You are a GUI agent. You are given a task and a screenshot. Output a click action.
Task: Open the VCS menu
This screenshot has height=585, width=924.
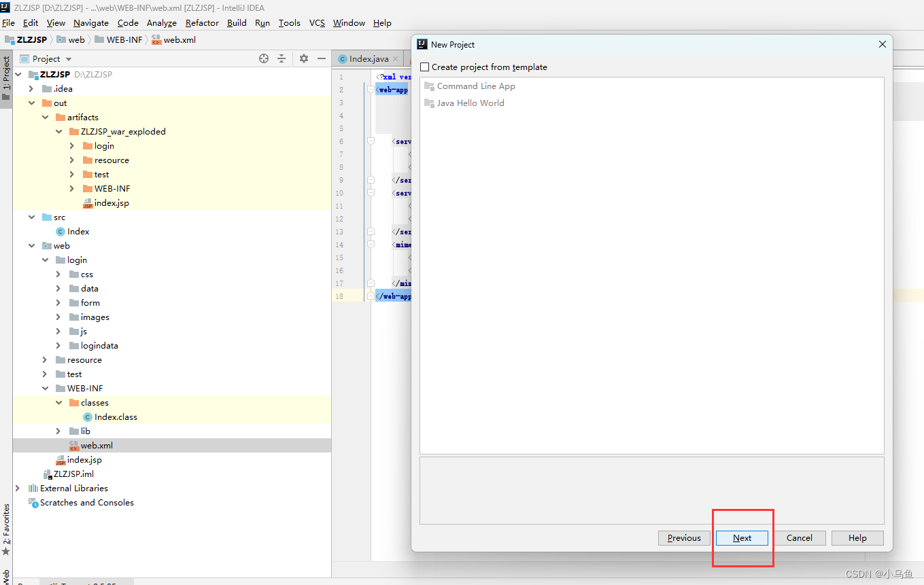(317, 23)
